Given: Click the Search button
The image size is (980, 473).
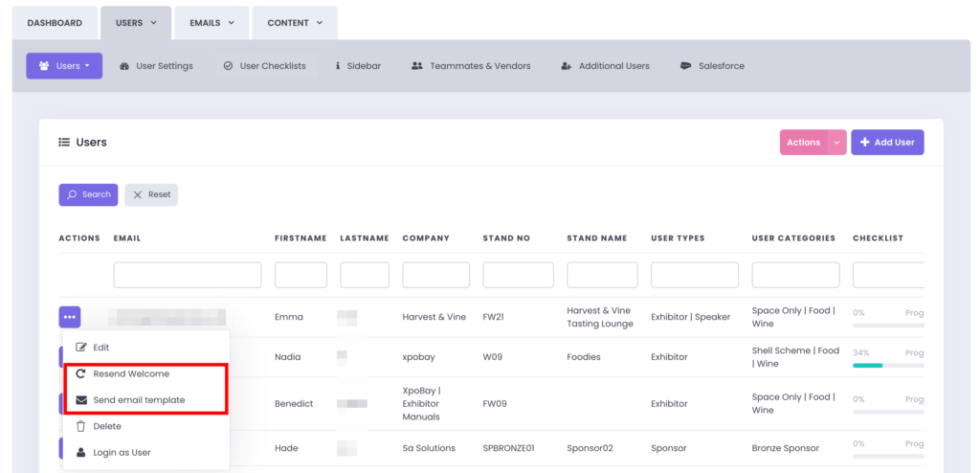Looking at the screenshot, I should tap(88, 194).
